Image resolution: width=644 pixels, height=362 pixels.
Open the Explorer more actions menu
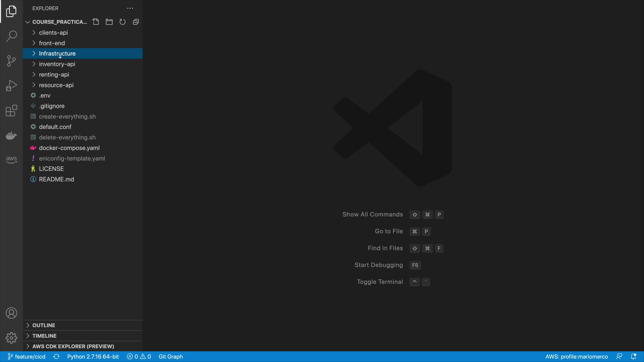point(130,8)
